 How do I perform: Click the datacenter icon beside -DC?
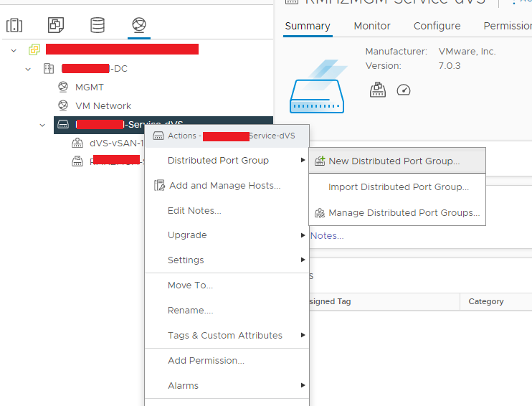point(49,68)
